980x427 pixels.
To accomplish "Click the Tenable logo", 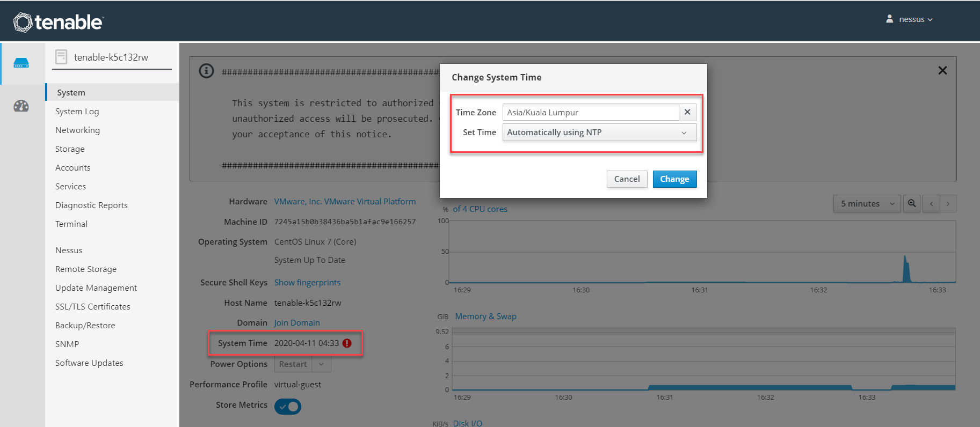I will 58,22.
